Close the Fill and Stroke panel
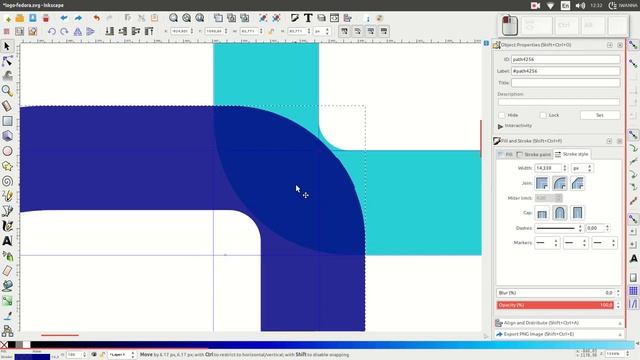640x360 pixels. pyautogui.click(x=620, y=141)
